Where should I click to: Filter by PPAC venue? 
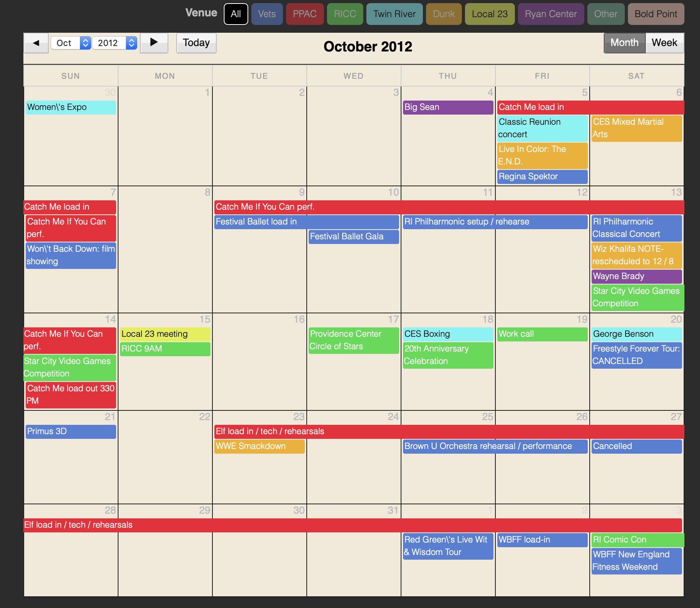[x=304, y=14]
